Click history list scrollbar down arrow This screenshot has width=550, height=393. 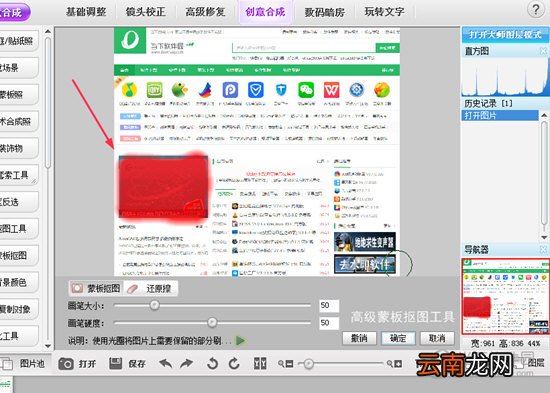[544, 238]
